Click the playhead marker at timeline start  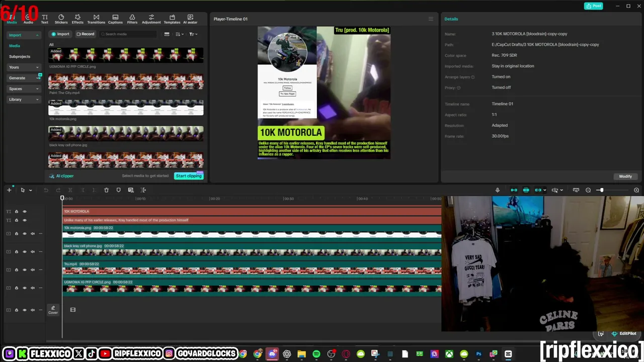(62, 198)
